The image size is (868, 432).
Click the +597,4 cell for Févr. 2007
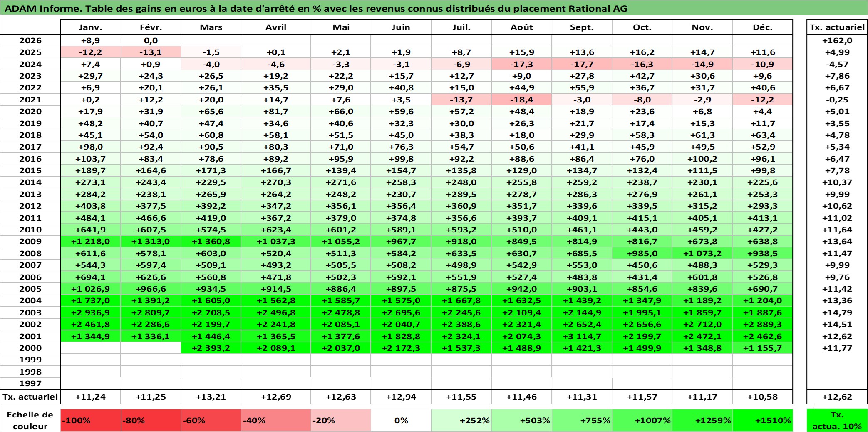(x=151, y=265)
